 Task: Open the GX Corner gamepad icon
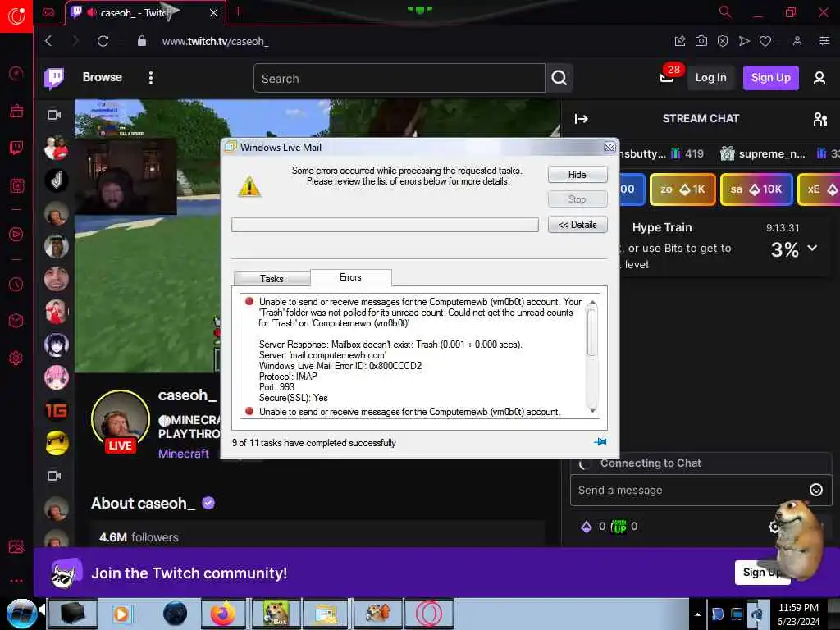tap(48, 12)
